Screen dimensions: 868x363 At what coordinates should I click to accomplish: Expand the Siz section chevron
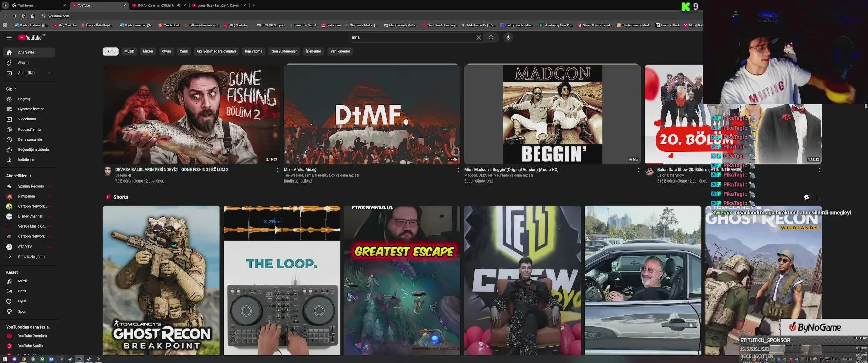click(x=16, y=89)
